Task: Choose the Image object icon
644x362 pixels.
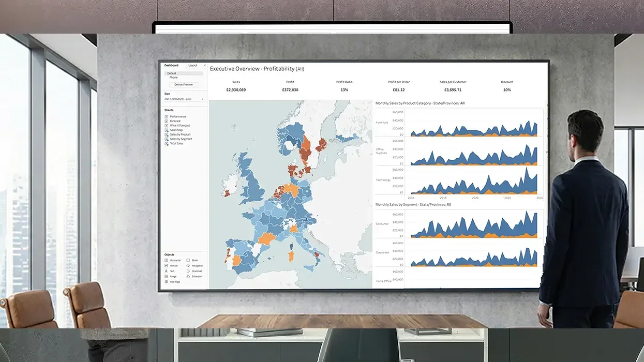Action: tap(166, 277)
